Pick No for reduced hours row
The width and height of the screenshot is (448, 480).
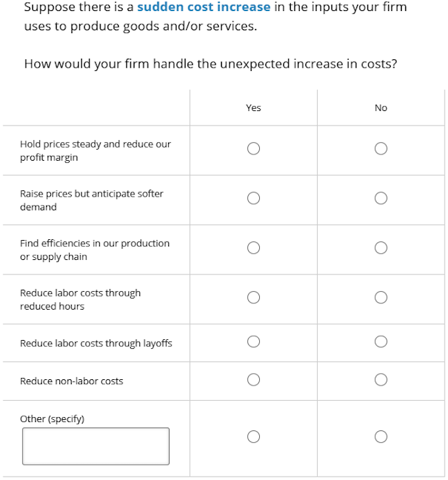pos(380,297)
